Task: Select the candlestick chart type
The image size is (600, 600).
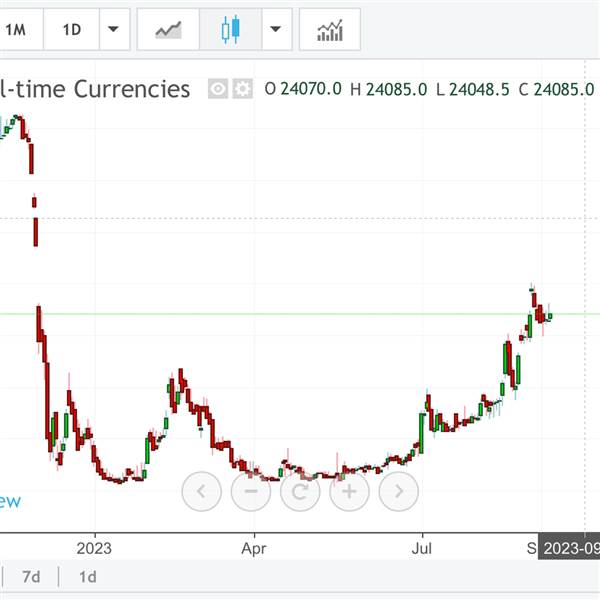Action: pos(230,29)
